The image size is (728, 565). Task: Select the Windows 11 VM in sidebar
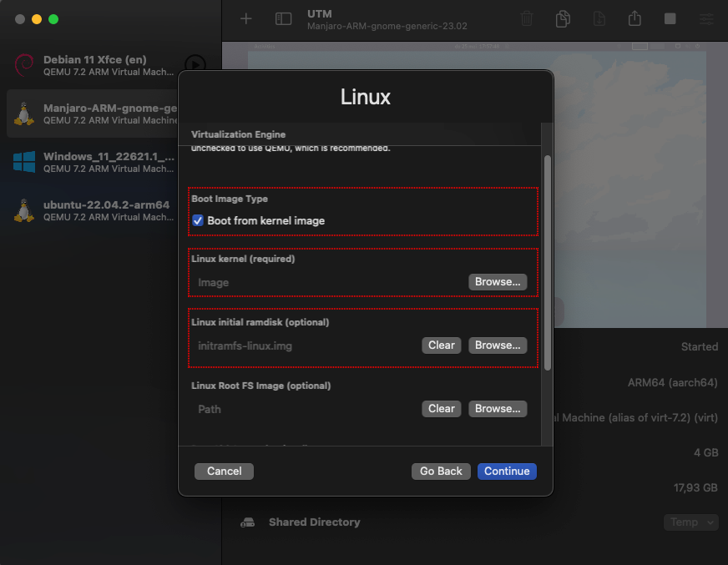click(109, 162)
